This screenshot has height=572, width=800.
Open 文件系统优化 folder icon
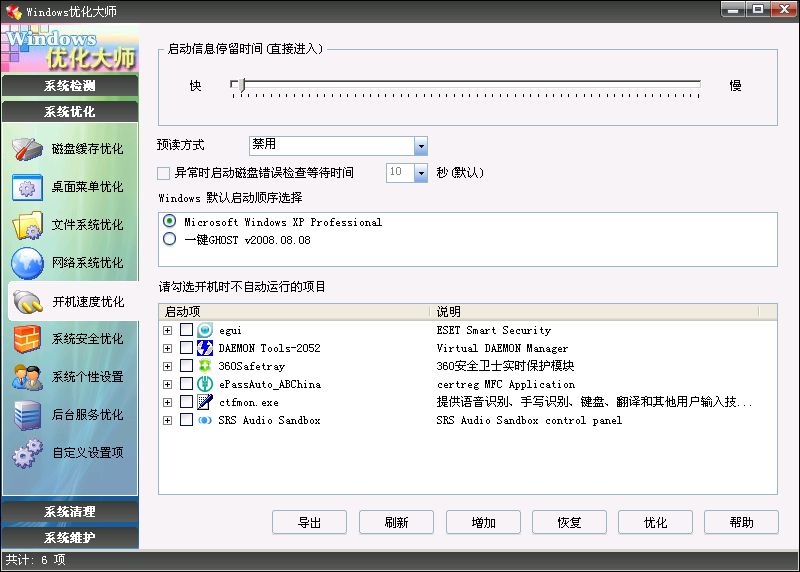click(27, 225)
